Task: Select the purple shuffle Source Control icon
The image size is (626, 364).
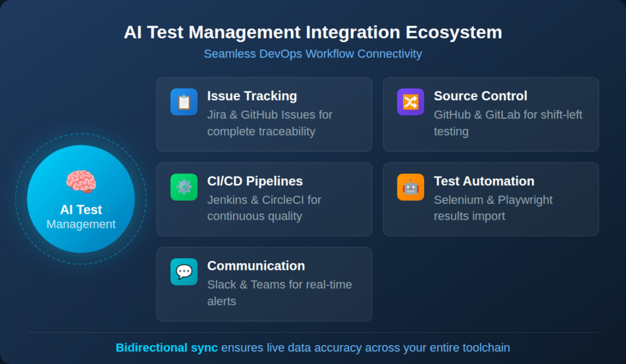Action: pos(410,102)
